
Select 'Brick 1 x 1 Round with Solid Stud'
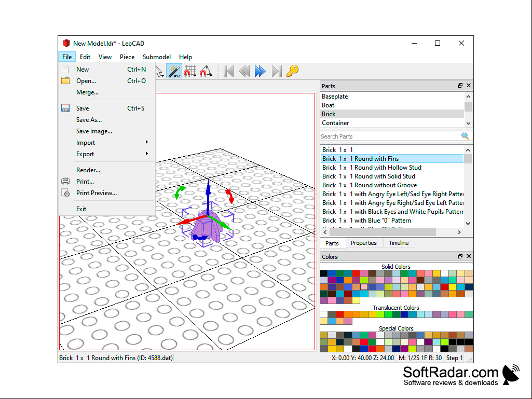pyautogui.click(x=392, y=176)
